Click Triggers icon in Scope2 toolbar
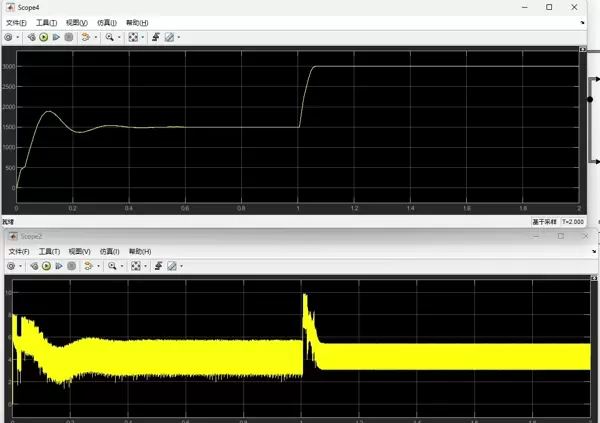Viewport: 600px width, 423px height. coord(156,267)
